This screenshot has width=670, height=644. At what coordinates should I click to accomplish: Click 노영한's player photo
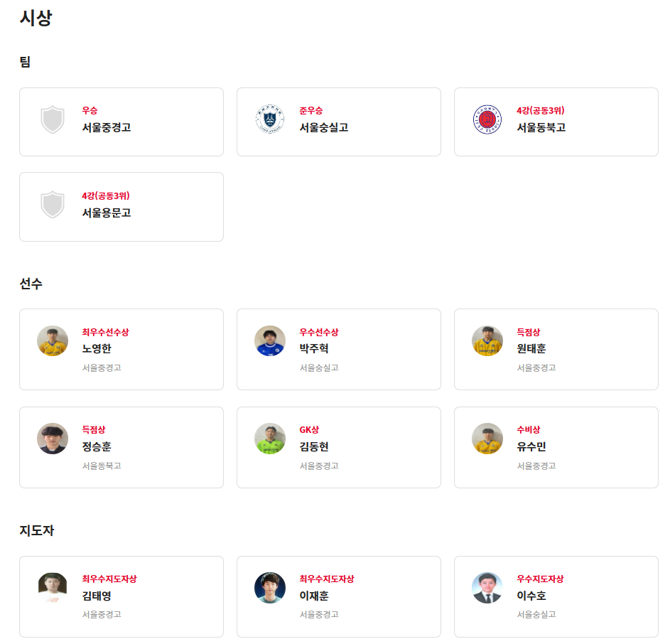(53, 341)
